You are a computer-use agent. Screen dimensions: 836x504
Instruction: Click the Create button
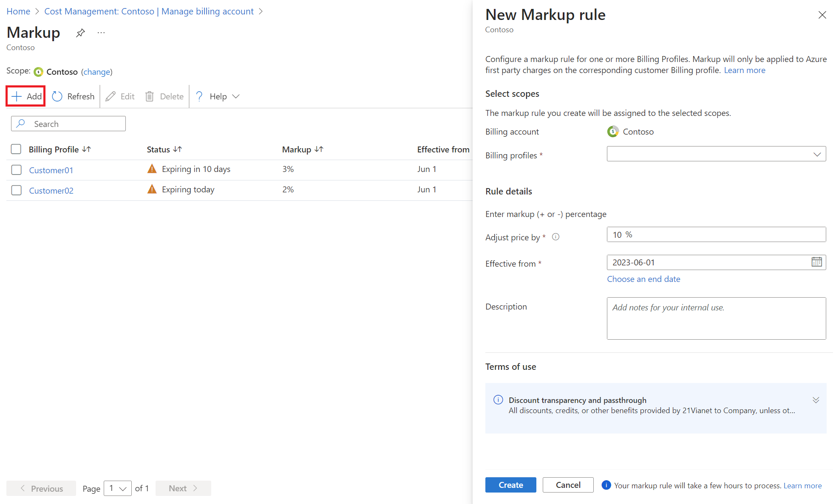[x=510, y=485]
